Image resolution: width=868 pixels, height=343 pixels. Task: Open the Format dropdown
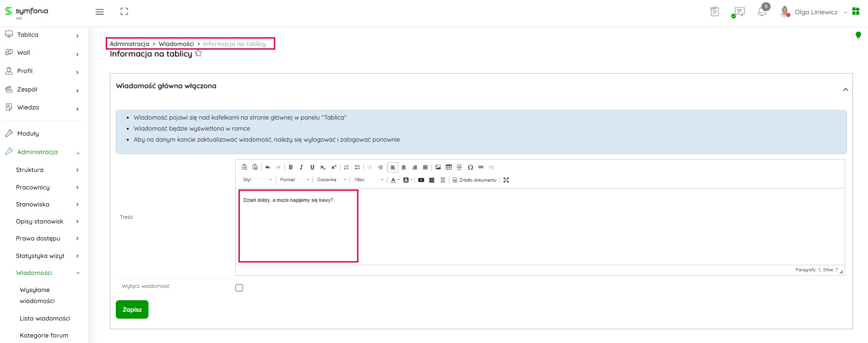click(294, 180)
